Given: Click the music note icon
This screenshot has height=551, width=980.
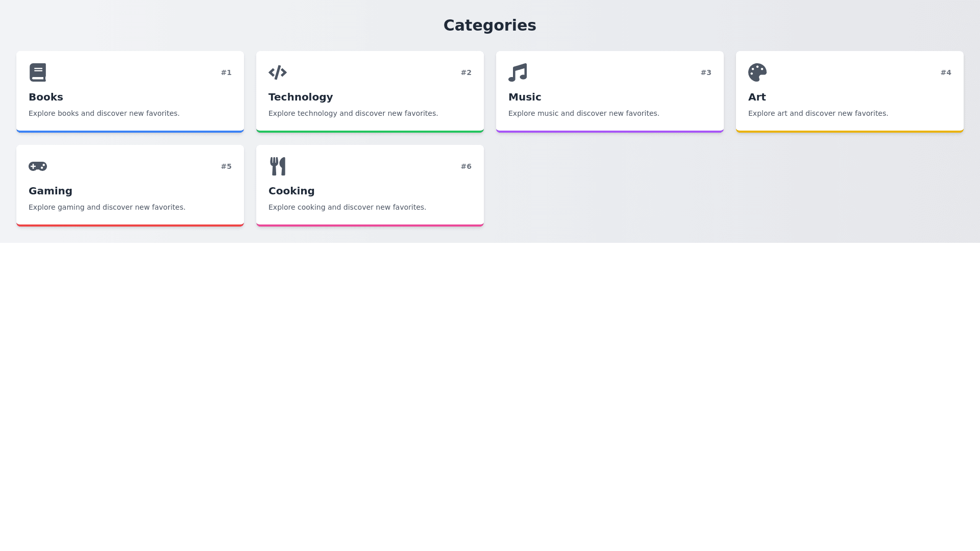Looking at the screenshot, I should click(x=518, y=72).
